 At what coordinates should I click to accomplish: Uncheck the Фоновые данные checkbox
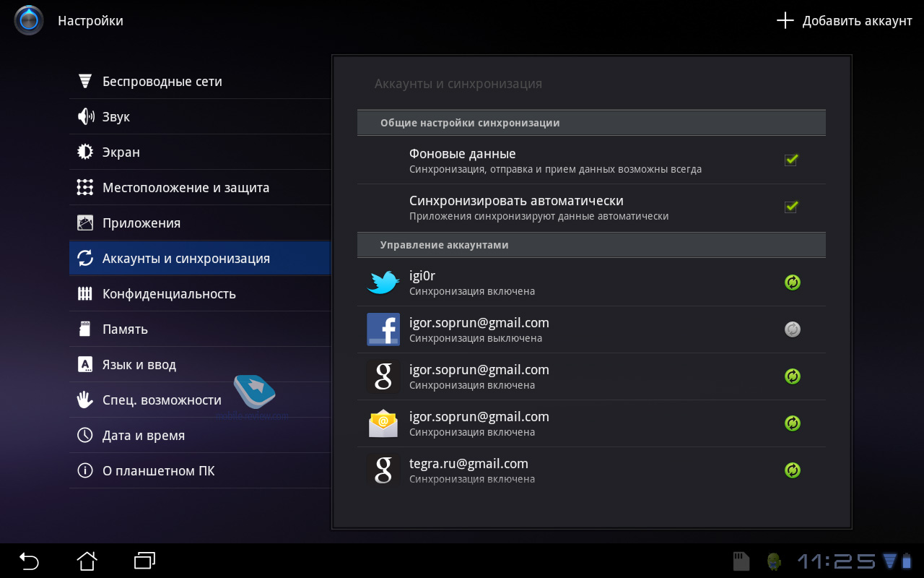791,160
